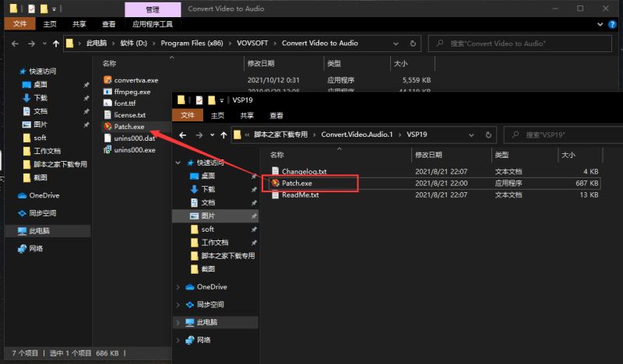
Task: Refresh the Convert Video to Audio folder
Action: pyautogui.click(x=413, y=44)
